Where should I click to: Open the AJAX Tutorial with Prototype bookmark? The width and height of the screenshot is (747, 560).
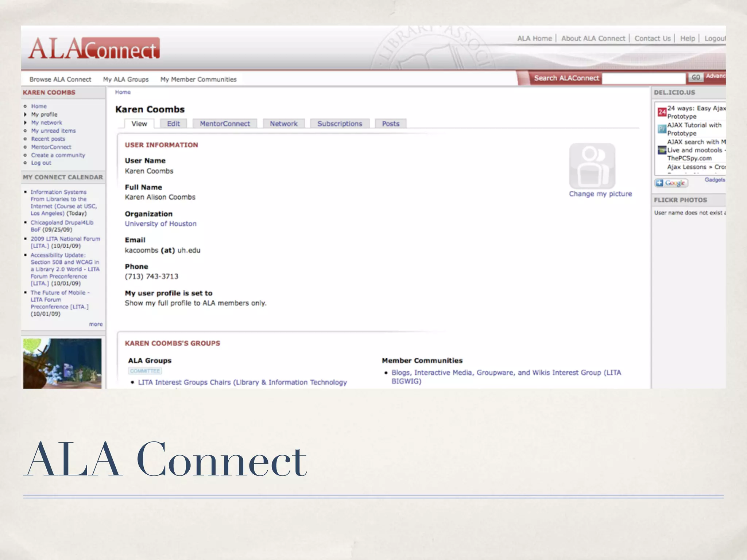click(x=694, y=129)
